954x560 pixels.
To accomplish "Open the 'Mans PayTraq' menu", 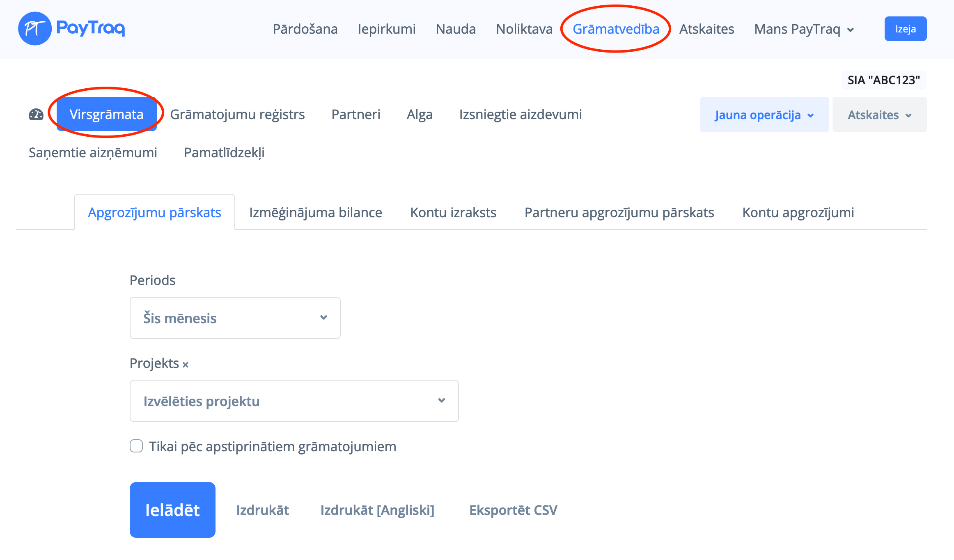I will click(x=804, y=29).
